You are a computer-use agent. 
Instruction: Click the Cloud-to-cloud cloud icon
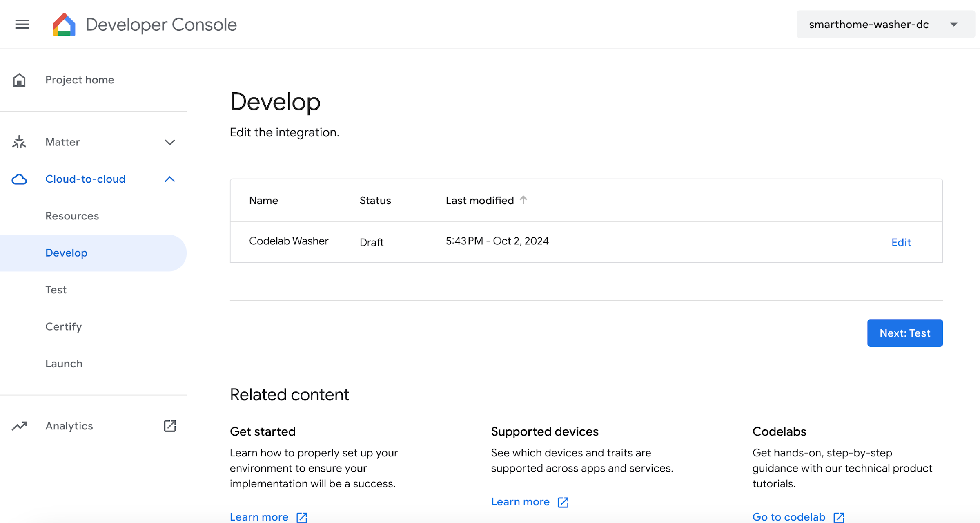[20, 179]
